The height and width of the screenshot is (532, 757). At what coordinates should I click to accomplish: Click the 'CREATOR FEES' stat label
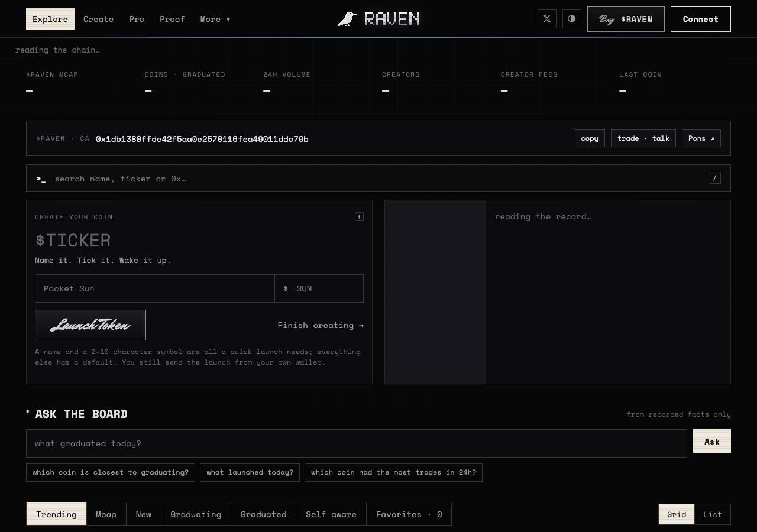pos(529,74)
